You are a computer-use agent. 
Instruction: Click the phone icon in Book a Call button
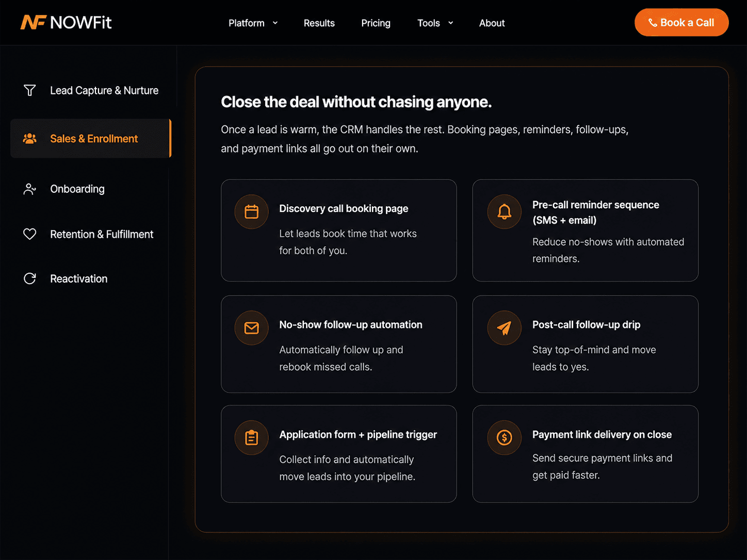(653, 23)
